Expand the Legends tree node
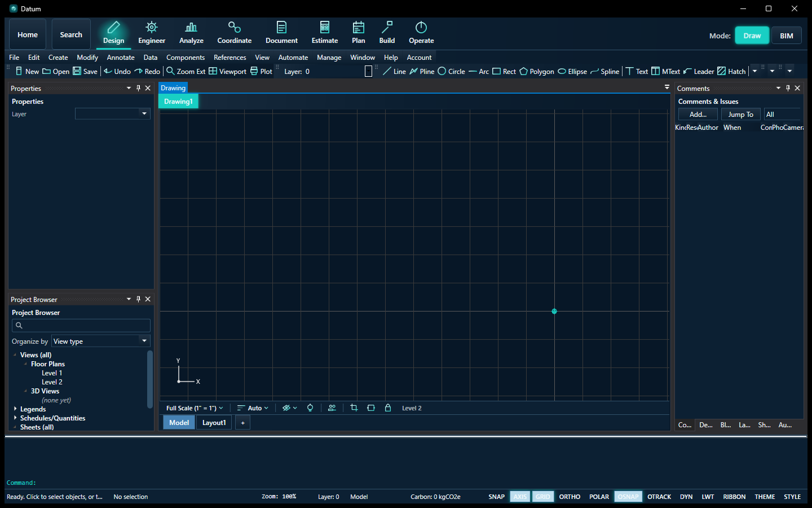This screenshot has width=812, height=508. click(15, 409)
